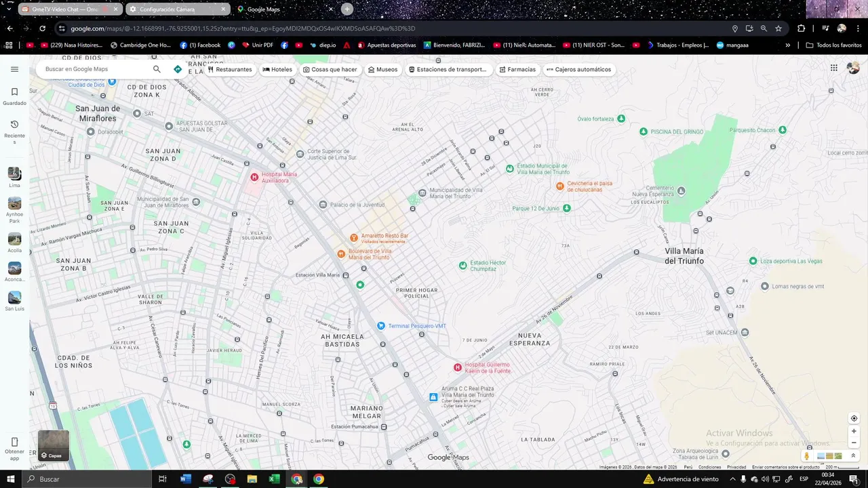Click the Óvalo fortaleza marker
The height and width of the screenshot is (488, 868).
point(621,119)
